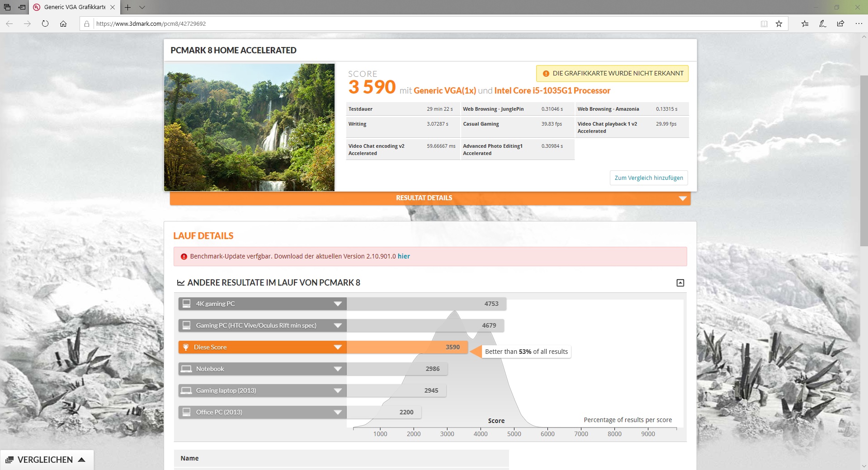
Task: Go back to previous page
Action: 9,23
